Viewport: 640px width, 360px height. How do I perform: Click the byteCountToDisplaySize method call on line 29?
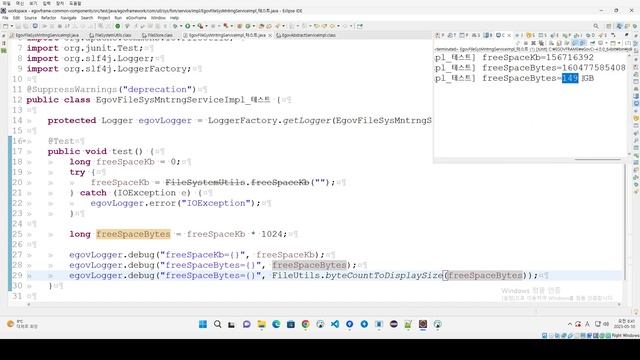[384, 276]
